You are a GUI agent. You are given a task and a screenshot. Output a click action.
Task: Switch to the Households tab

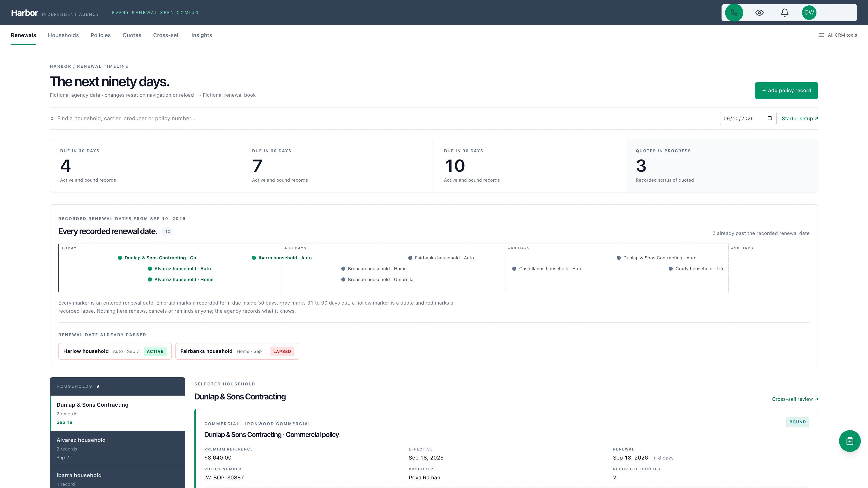click(63, 35)
